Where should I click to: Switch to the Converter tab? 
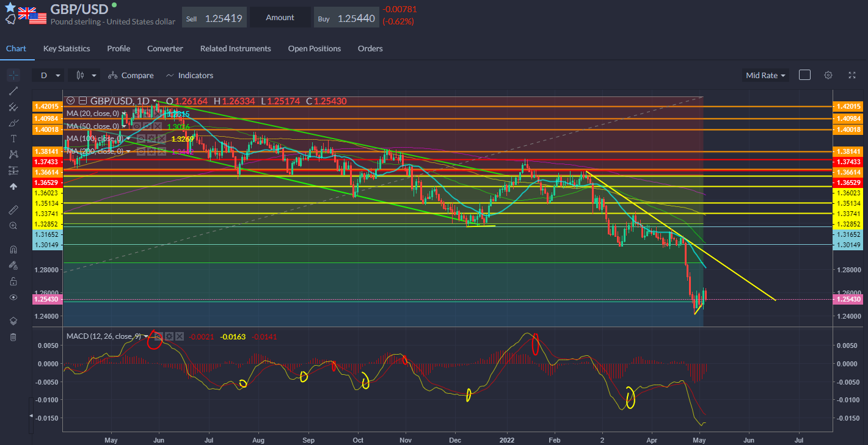165,48
